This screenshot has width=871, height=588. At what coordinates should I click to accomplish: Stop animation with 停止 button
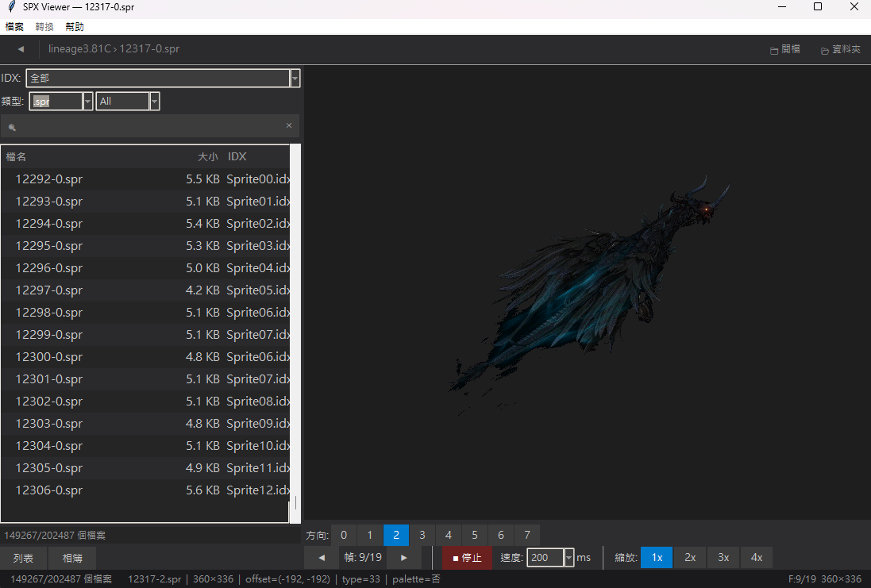pyautogui.click(x=467, y=558)
